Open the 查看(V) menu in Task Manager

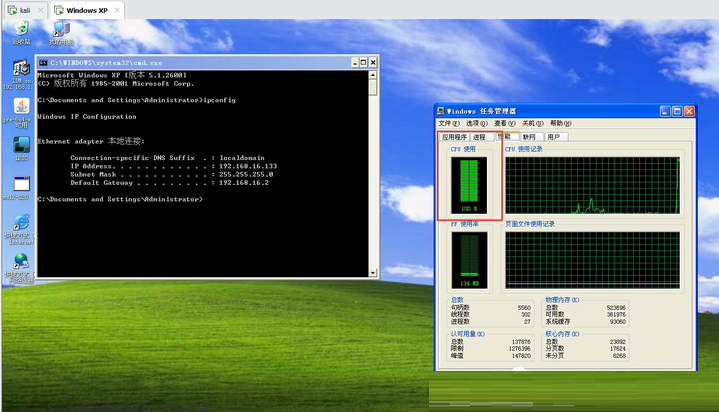pyautogui.click(x=504, y=123)
